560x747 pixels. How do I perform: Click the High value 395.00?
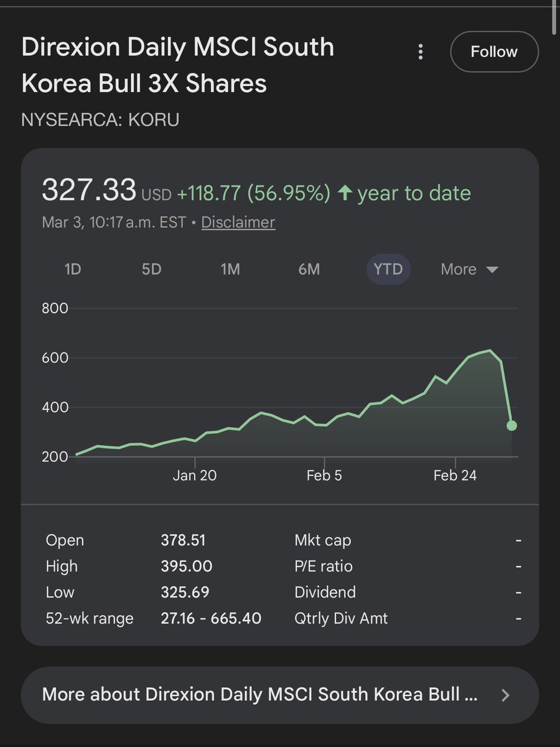coord(187,566)
